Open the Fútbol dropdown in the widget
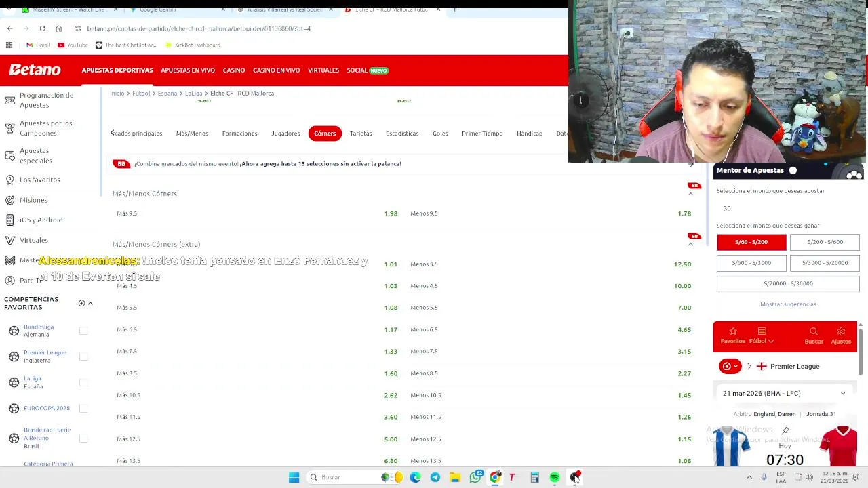Image resolution: width=868 pixels, height=488 pixels. (x=762, y=335)
